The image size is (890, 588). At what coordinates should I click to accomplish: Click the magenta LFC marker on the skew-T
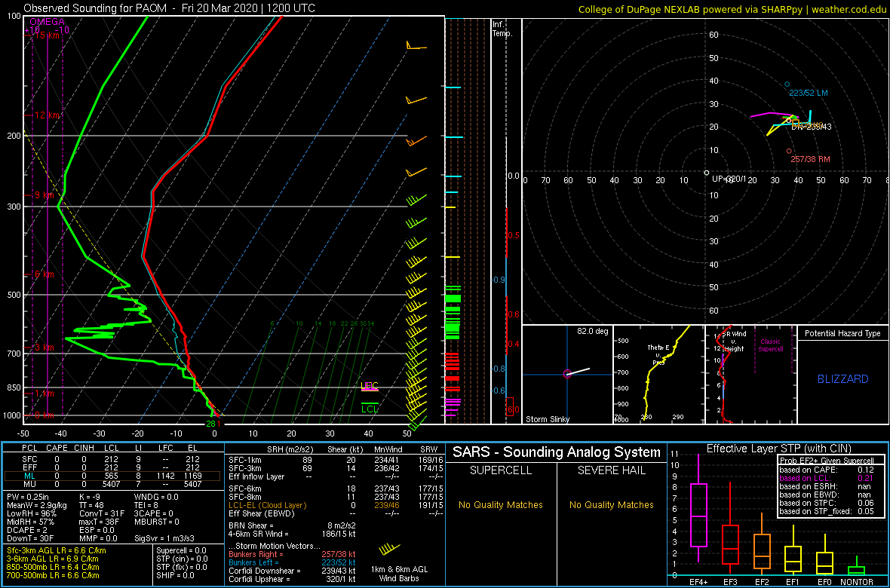(x=370, y=387)
